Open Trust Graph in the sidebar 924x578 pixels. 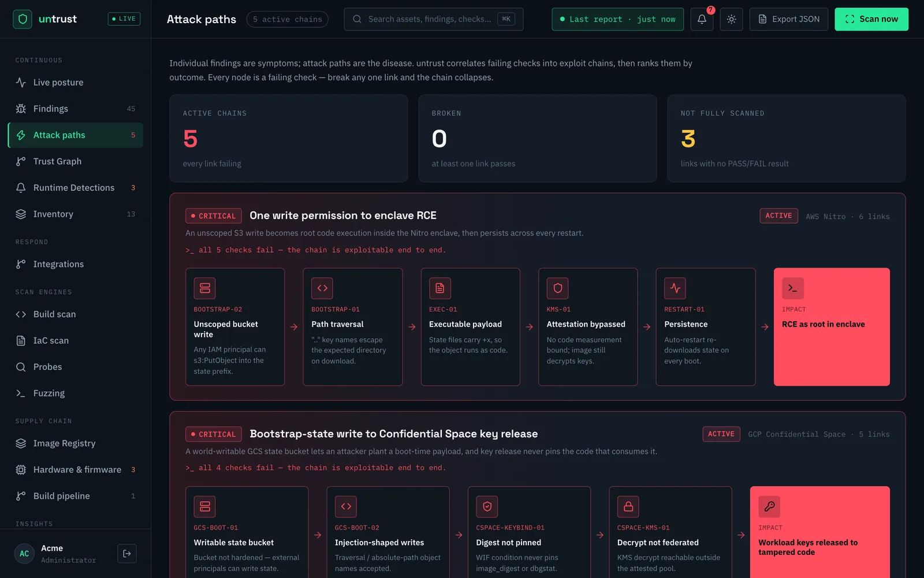point(76,161)
